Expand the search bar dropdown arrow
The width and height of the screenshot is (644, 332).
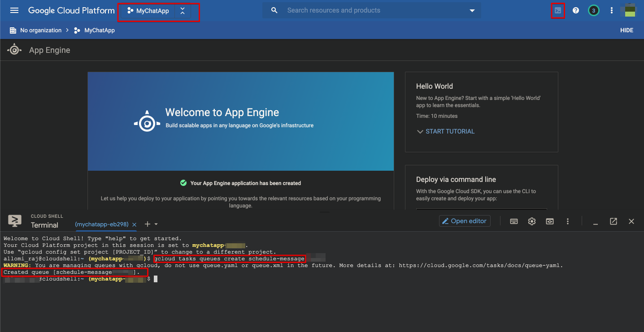click(472, 11)
